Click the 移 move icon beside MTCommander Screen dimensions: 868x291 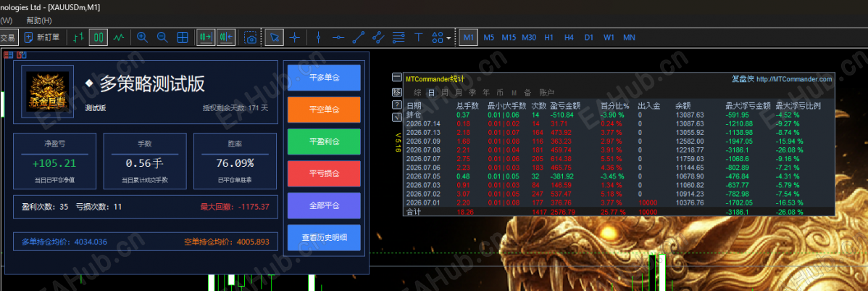coord(397,91)
